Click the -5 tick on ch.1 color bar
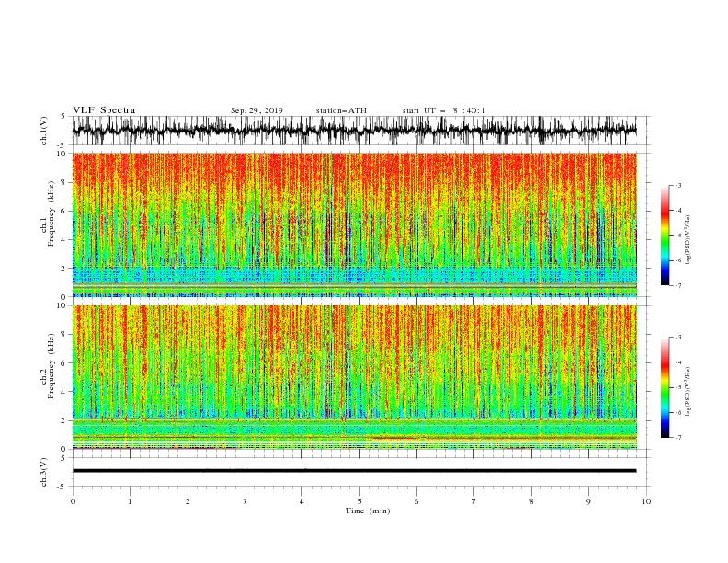This screenshot has height=563, width=728. [677, 236]
